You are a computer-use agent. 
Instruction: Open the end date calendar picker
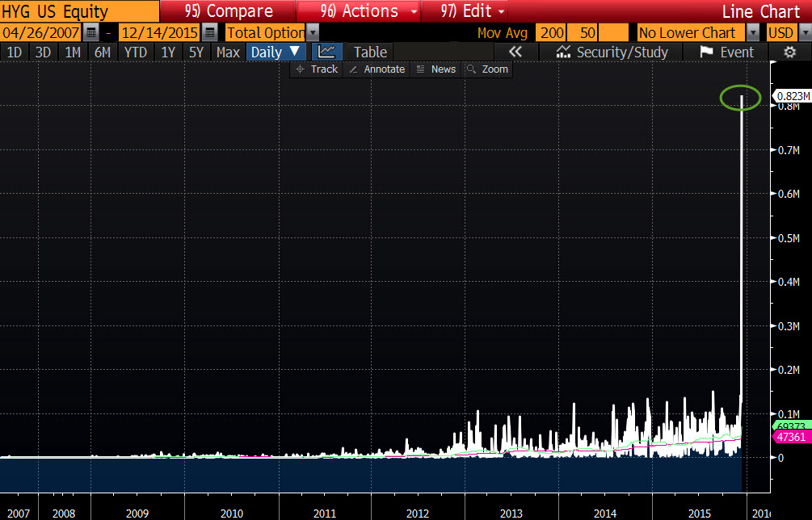[x=210, y=32]
